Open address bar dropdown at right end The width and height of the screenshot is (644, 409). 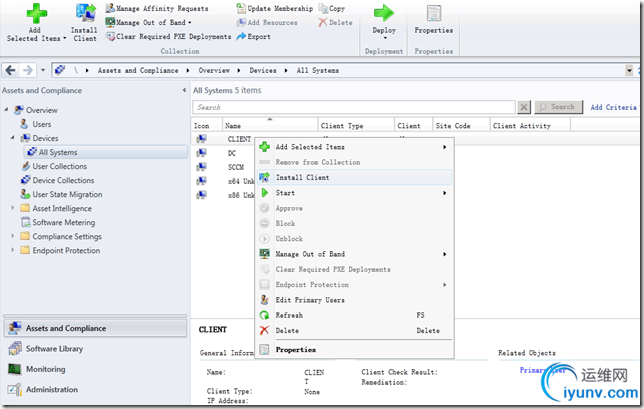click(629, 71)
